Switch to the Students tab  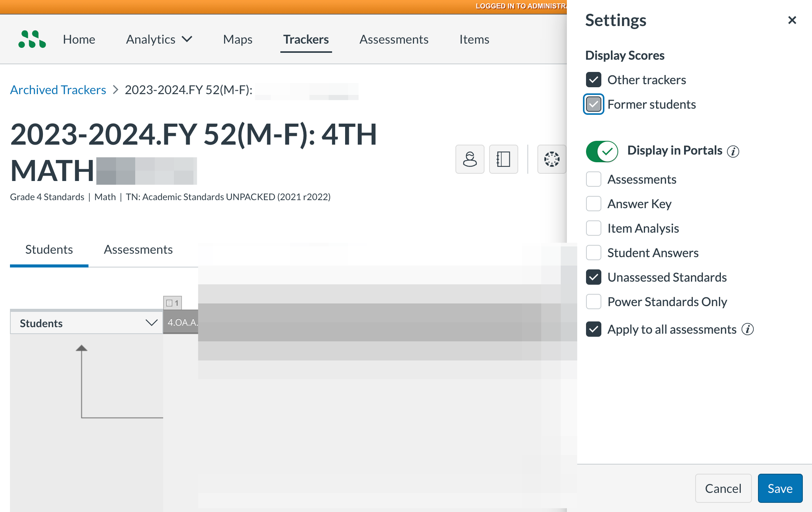point(49,249)
